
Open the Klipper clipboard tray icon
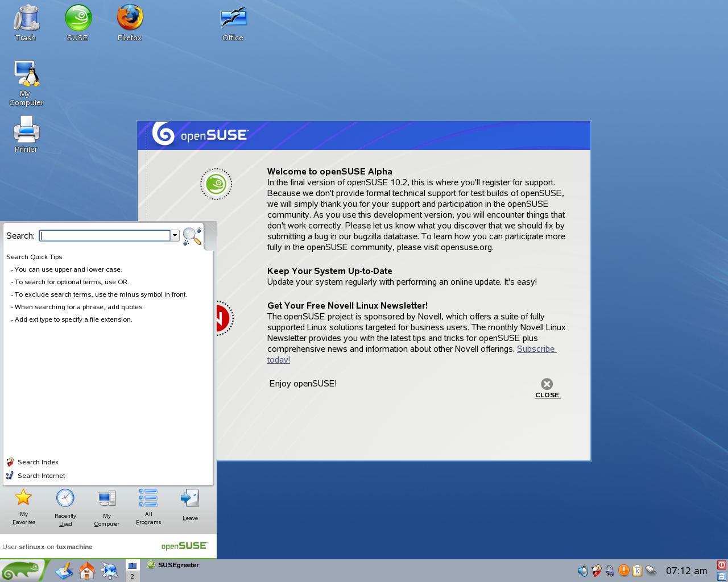(x=637, y=570)
